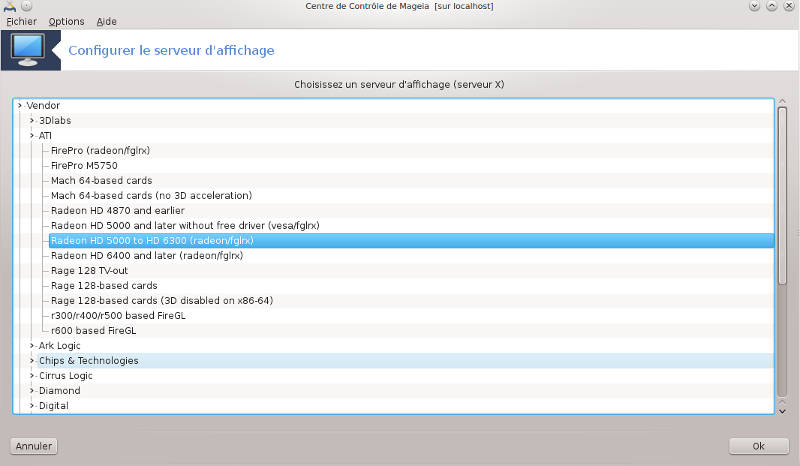The width and height of the screenshot is (800, 466).
Task: Collapse the ATI vendor node
Action: pyautogui.click(x=32, y=136)
